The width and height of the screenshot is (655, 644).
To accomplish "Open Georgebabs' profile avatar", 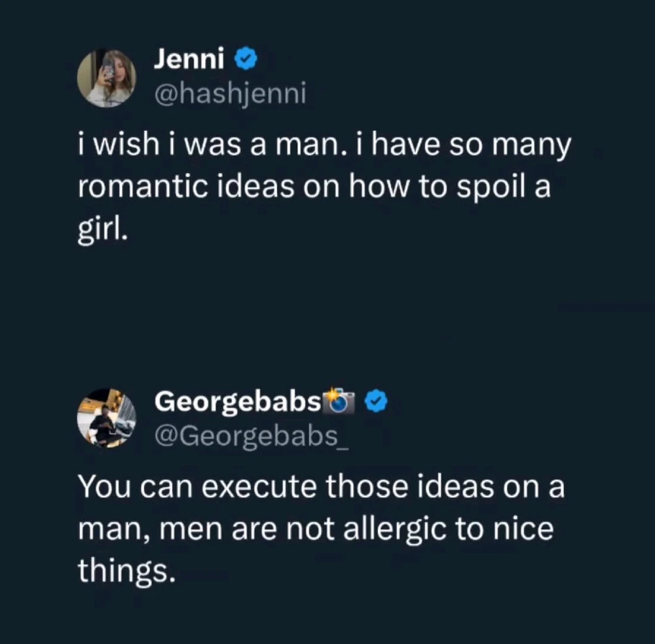I will [106, 418].
